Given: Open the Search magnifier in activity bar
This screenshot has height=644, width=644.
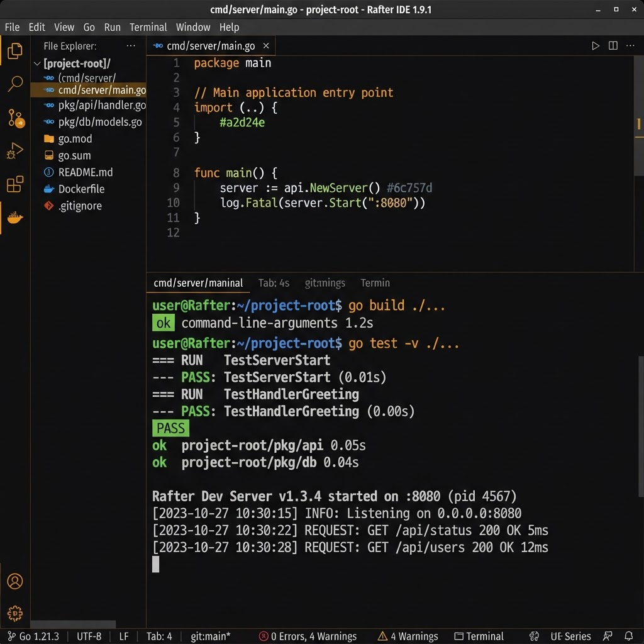Looking at the screenshot, I should click(x=15, y=84).
